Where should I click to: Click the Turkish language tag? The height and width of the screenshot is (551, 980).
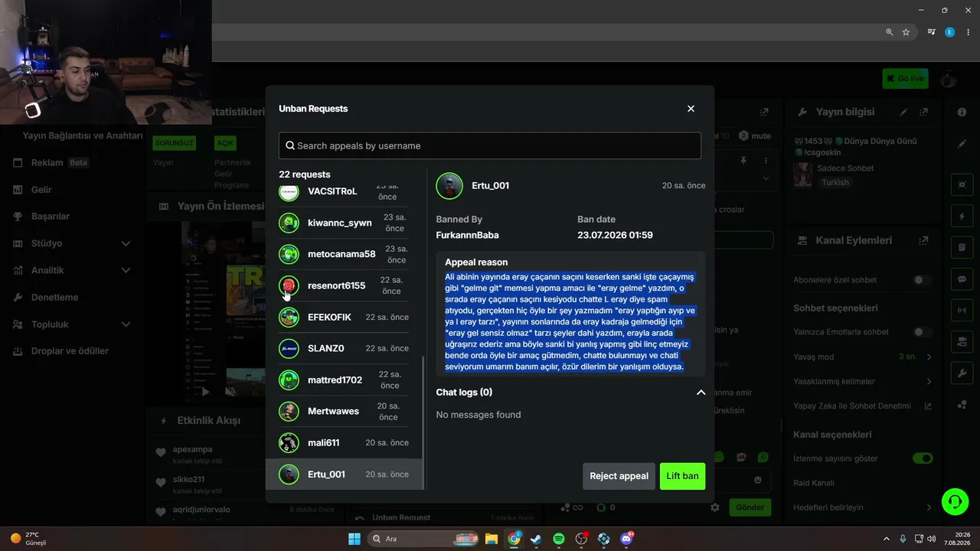tap(835, 183)
